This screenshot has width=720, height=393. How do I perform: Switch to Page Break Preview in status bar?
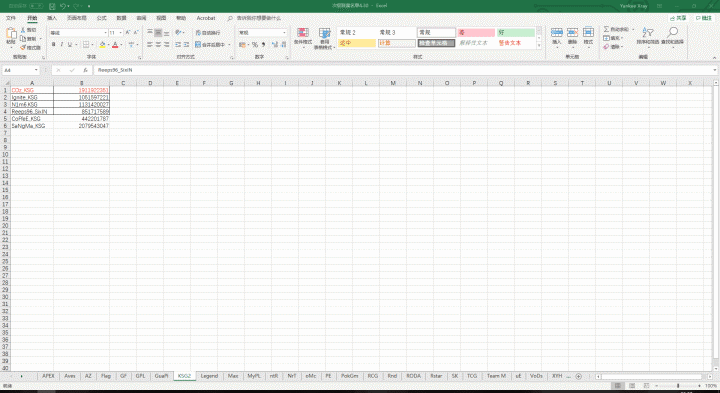click(646, 386)
